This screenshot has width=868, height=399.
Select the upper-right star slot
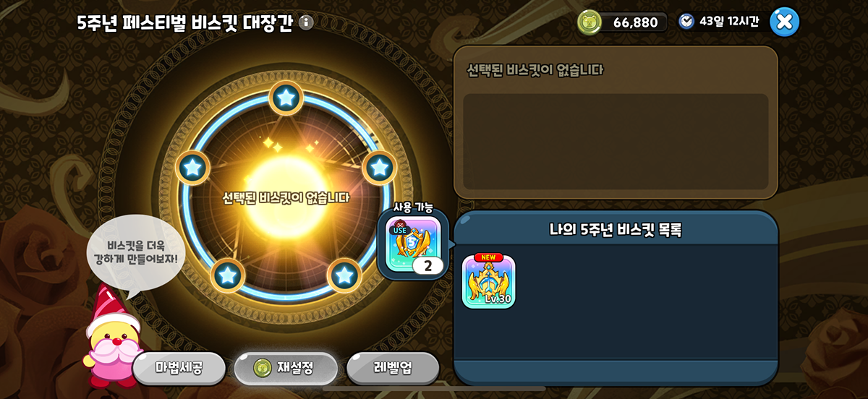pos(380,168)
